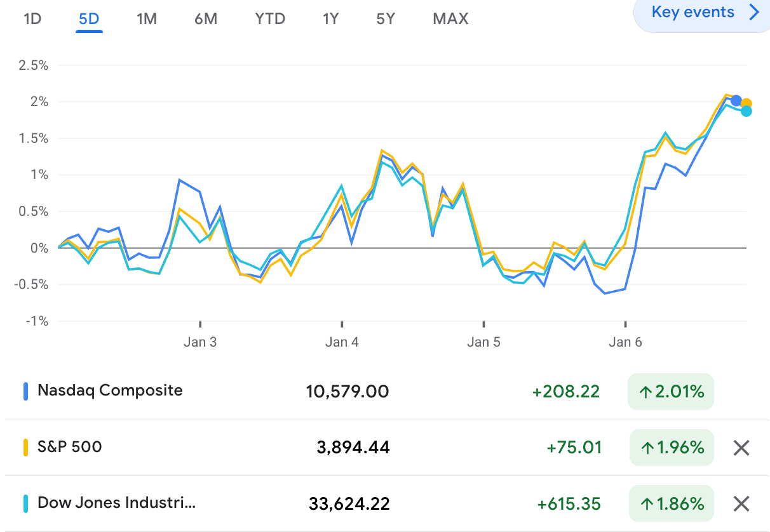The width and height of the screenshot is (770, 532).
Task: Click the Nasdaq blue color marker
Action: point(26,392)
